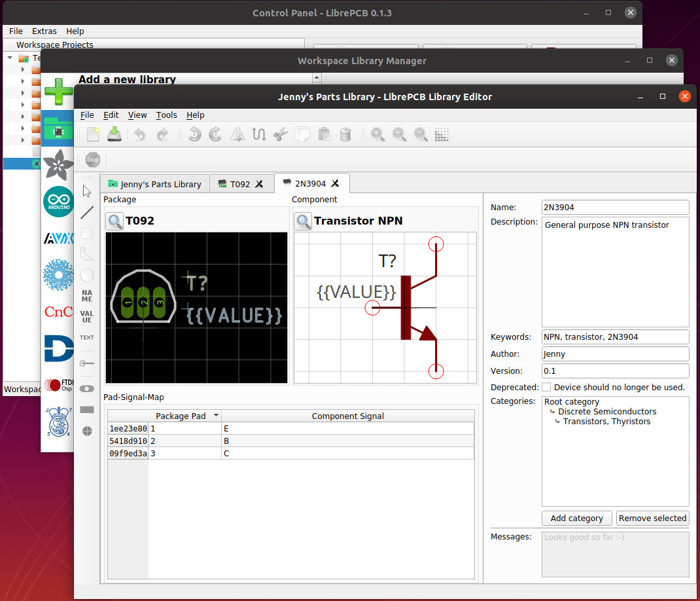Click the Save library element icon
700x601 pixels.
tap(114, 134)
